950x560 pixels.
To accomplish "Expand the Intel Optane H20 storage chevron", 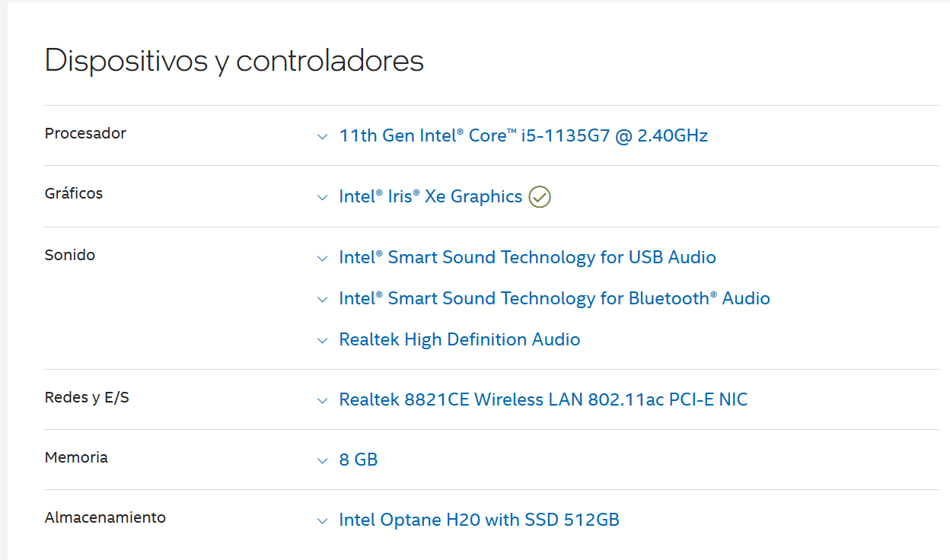I will [x=322, y=522].
